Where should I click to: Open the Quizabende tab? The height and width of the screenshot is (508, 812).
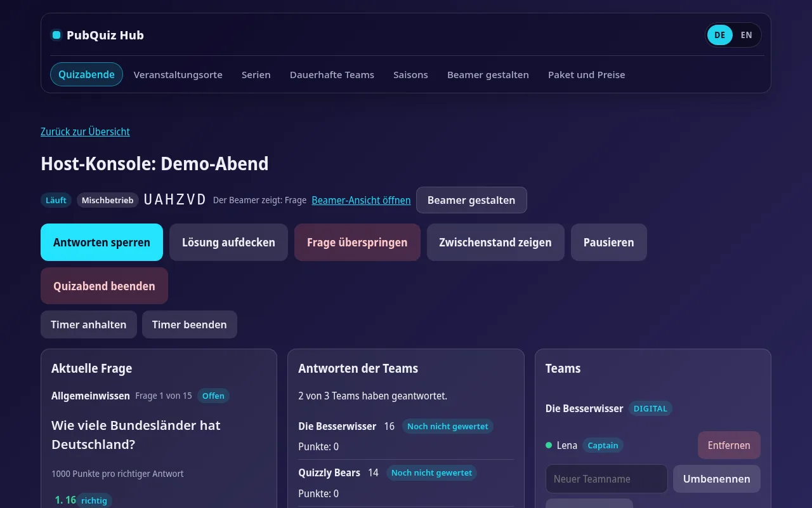[86, 74]
